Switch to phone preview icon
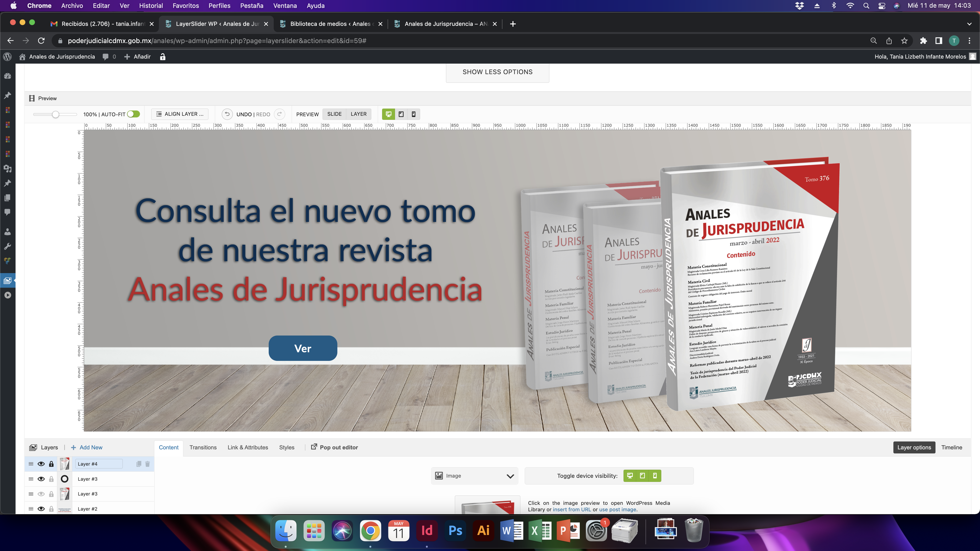The height and width of the screenshot is (551, 980). click(x=413, y=114)
